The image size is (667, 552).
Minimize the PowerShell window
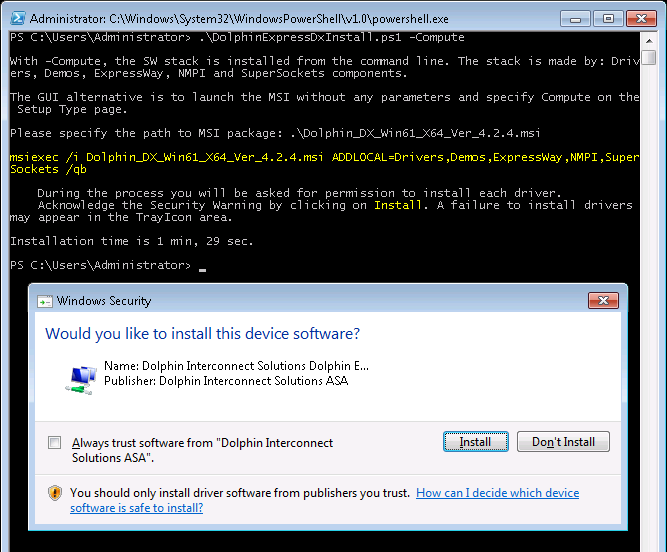pyautogui.click(x=575, y=19)
